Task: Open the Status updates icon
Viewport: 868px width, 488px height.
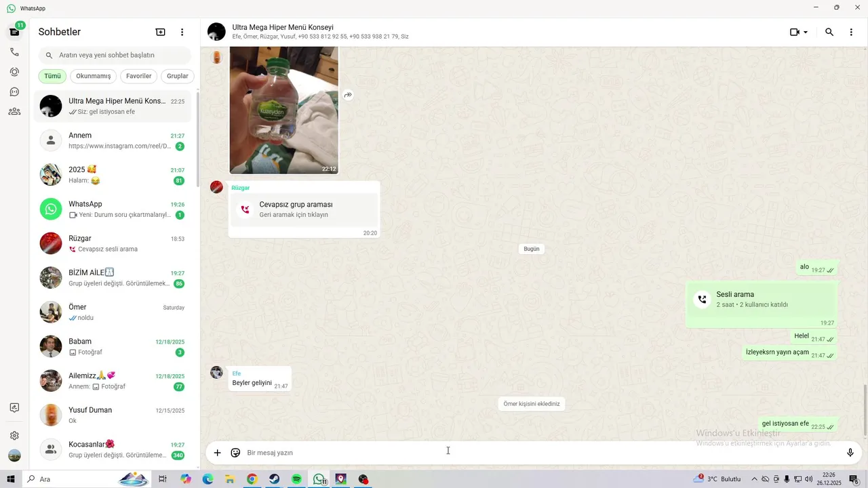Action: click(x=14, y=72)
